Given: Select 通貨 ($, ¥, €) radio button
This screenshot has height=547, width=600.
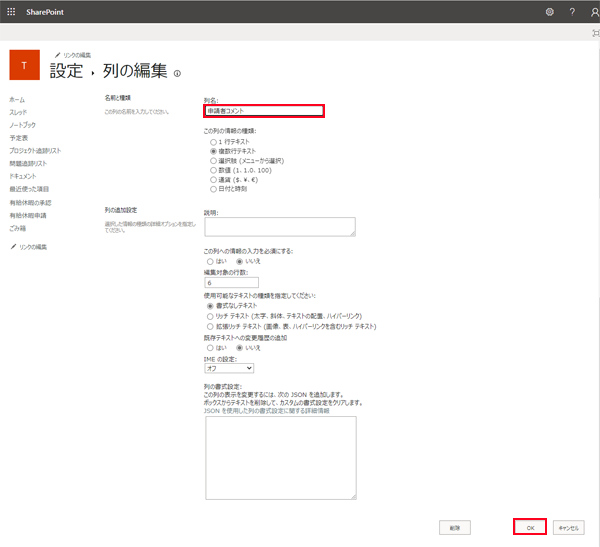Looking at the screenshot, I should coord(213,180).
